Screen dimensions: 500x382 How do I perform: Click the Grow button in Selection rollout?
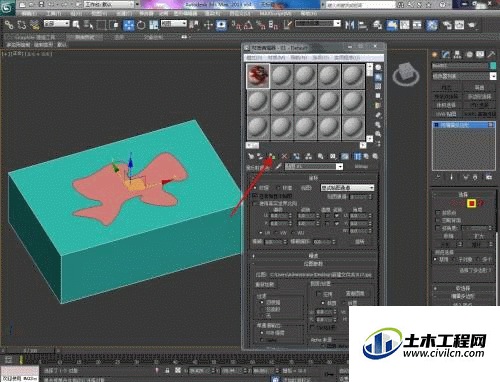(x=479, y=236)
